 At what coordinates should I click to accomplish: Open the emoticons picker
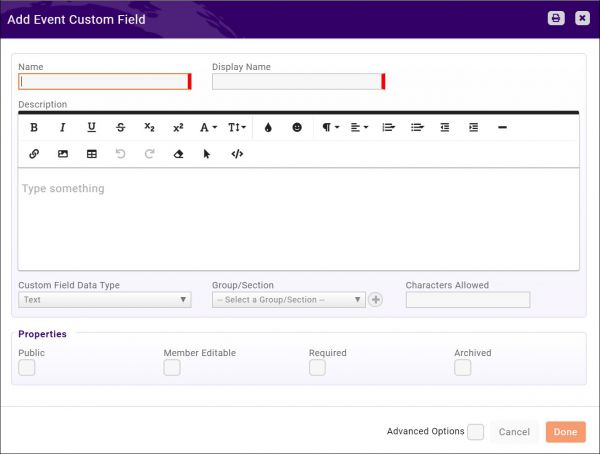click(297, 128)
